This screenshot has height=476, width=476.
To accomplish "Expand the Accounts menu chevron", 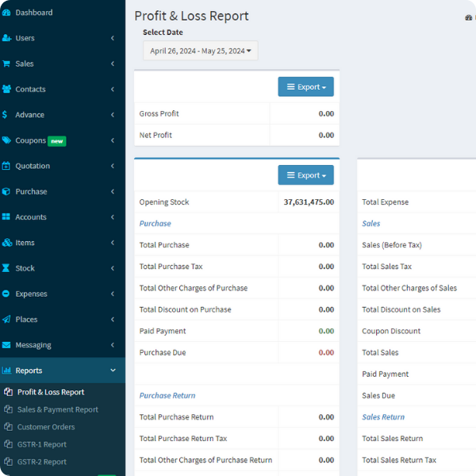I will (x=113, y=217).
